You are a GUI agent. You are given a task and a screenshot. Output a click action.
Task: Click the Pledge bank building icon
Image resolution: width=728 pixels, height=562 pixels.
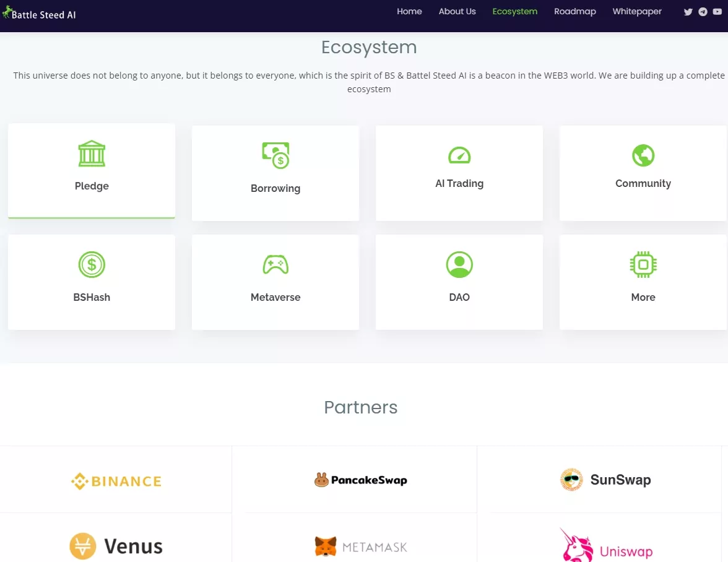click(92, 153)
